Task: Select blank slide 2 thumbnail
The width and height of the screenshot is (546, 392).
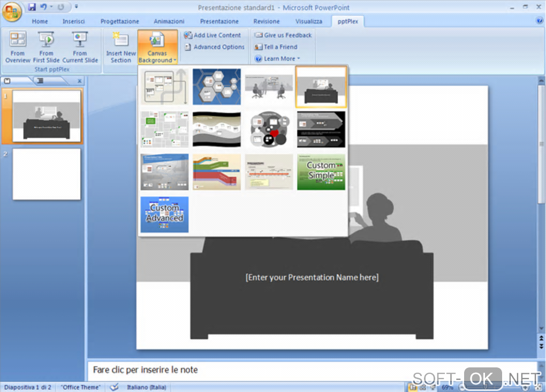Action: pyautogui.click(x=47, y=174)
